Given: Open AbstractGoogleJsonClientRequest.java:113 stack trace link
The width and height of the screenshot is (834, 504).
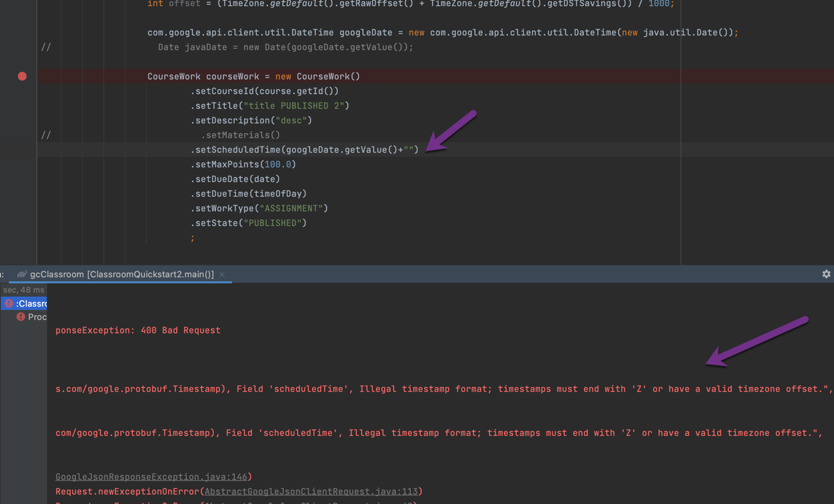Looking at the screenshot, I should coord(311,491).
